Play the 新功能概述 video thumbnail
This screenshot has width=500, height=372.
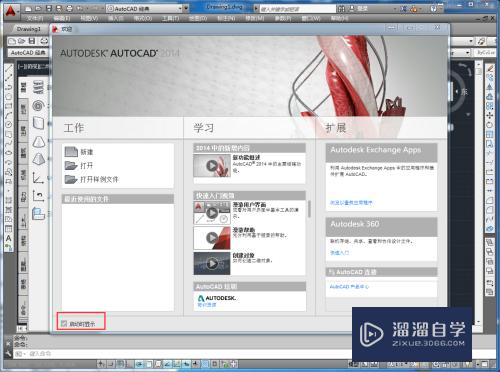(212, 165)
